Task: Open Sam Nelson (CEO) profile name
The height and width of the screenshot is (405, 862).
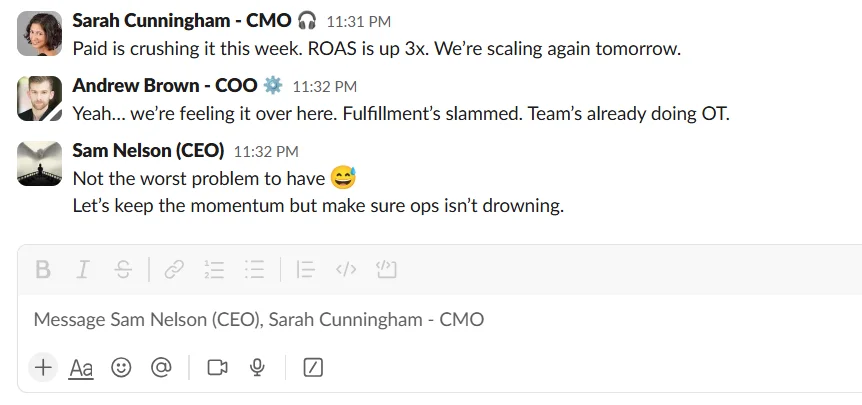Action: click(x=148, y=150)
